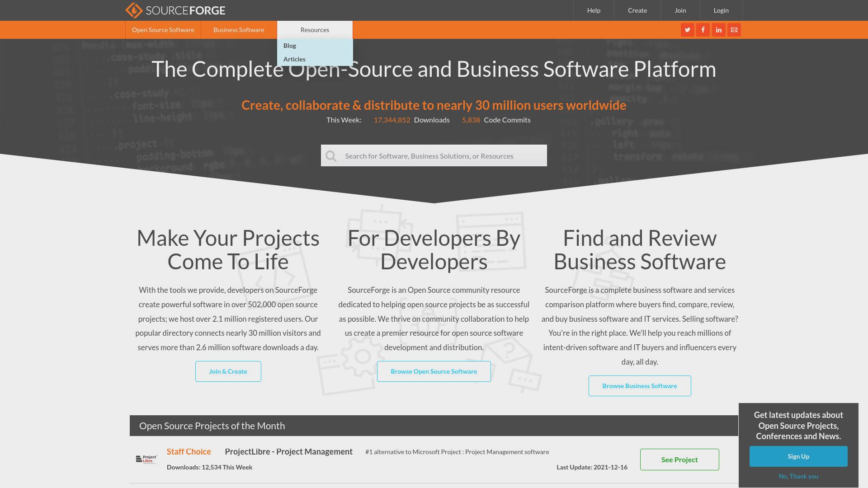The height and width of the screenshot is (488, 868).
Task: Go to the Join page
Action: point(680,10)
